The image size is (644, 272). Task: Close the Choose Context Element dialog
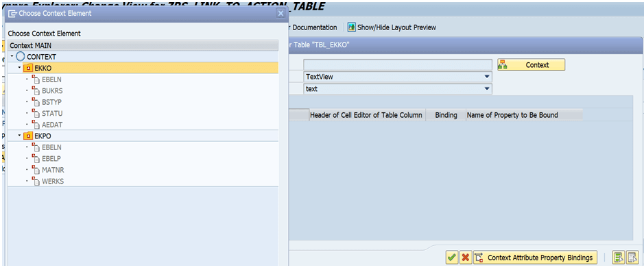pos(281,13)
